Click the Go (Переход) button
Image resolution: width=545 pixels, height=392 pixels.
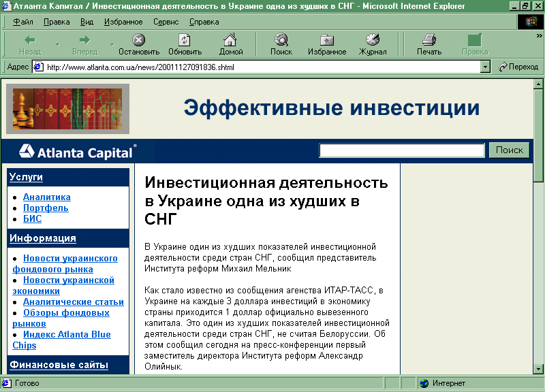pyautogui.click(x=518, y=67)
